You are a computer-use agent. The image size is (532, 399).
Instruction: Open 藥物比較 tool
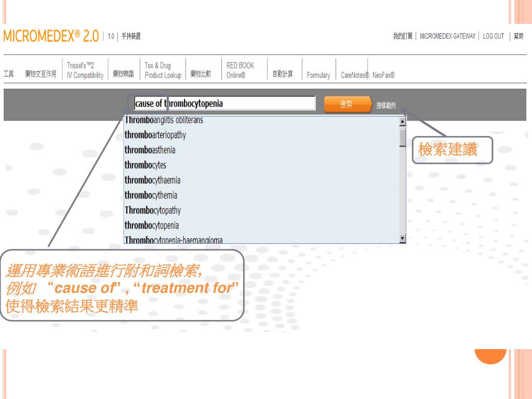tap(201, 74)
